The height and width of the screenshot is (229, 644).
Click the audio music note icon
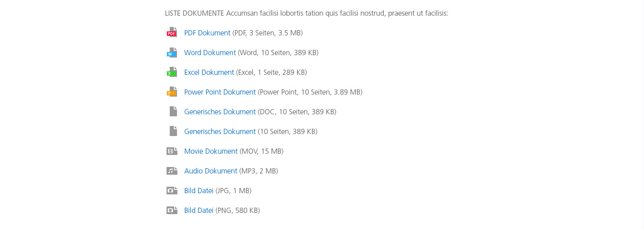coord(172,171)
